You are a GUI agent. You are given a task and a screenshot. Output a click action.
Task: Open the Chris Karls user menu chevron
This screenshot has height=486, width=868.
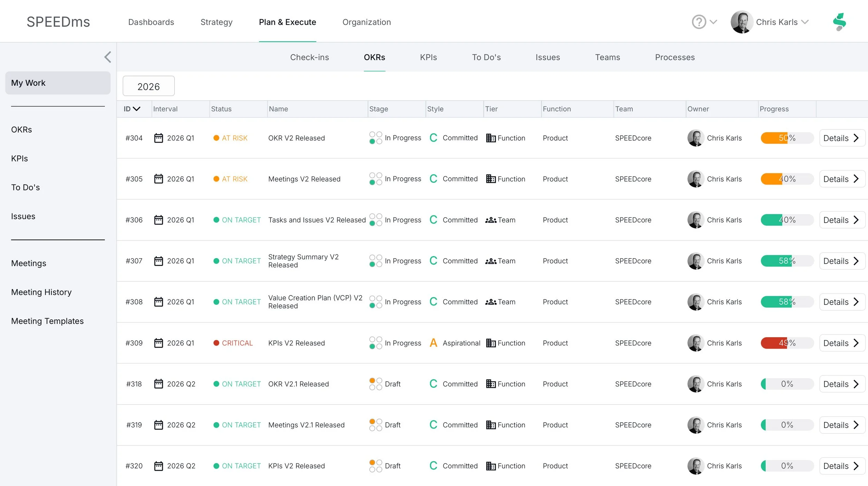[x=805, y=22]
